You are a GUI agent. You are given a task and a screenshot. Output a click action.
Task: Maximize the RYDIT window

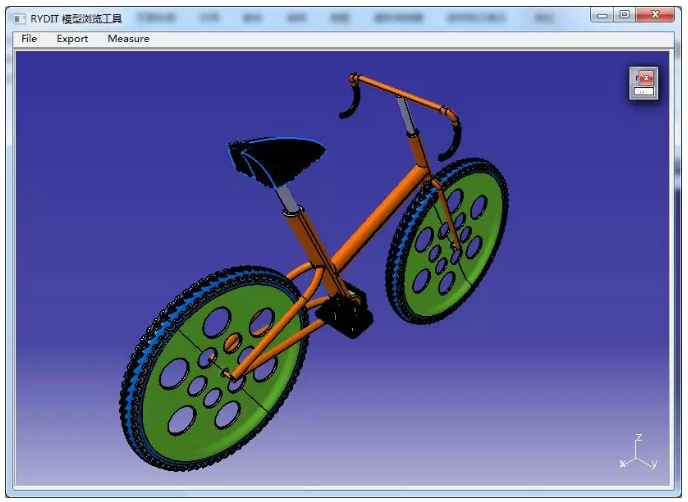click(x=624, y=15)
